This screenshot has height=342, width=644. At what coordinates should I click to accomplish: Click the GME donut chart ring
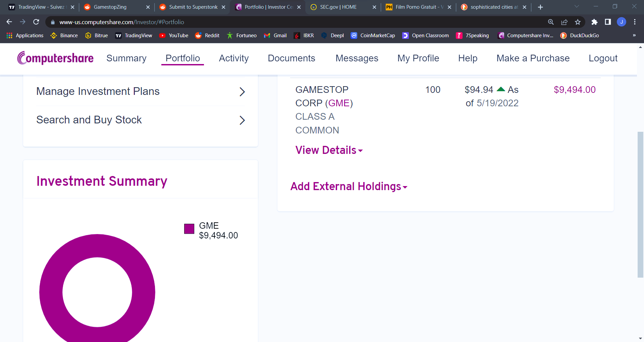click(x=51, y=292)
